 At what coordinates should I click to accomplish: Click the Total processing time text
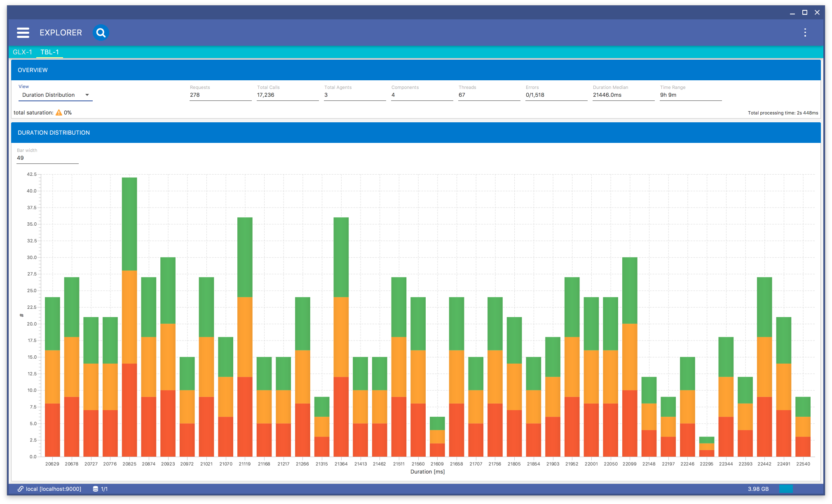tap(783, 113)
